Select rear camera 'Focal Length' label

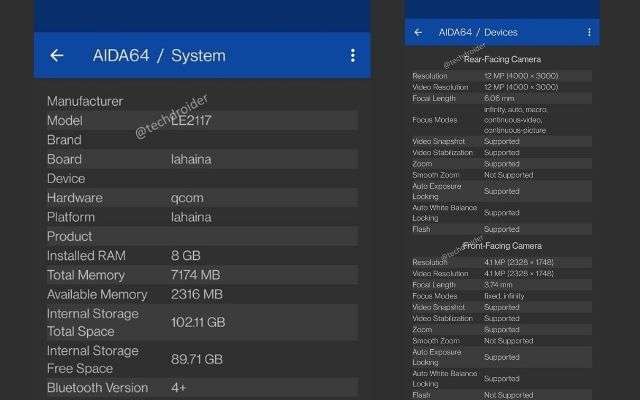tap(433, 98)
